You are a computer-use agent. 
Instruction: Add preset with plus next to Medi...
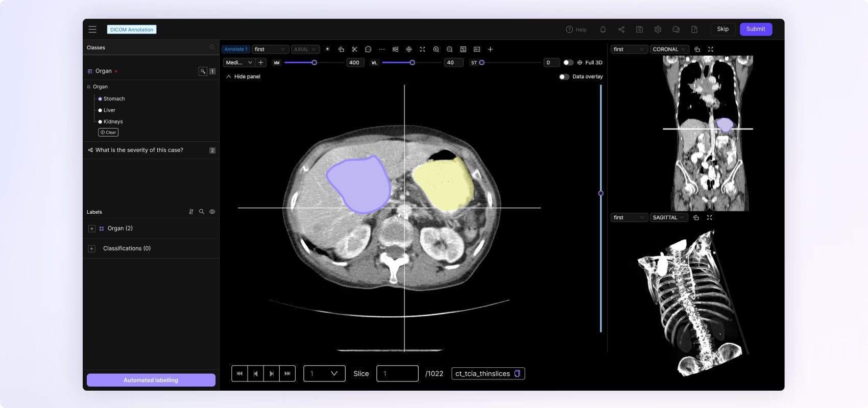pyautogui.click(x=261, y=63)
